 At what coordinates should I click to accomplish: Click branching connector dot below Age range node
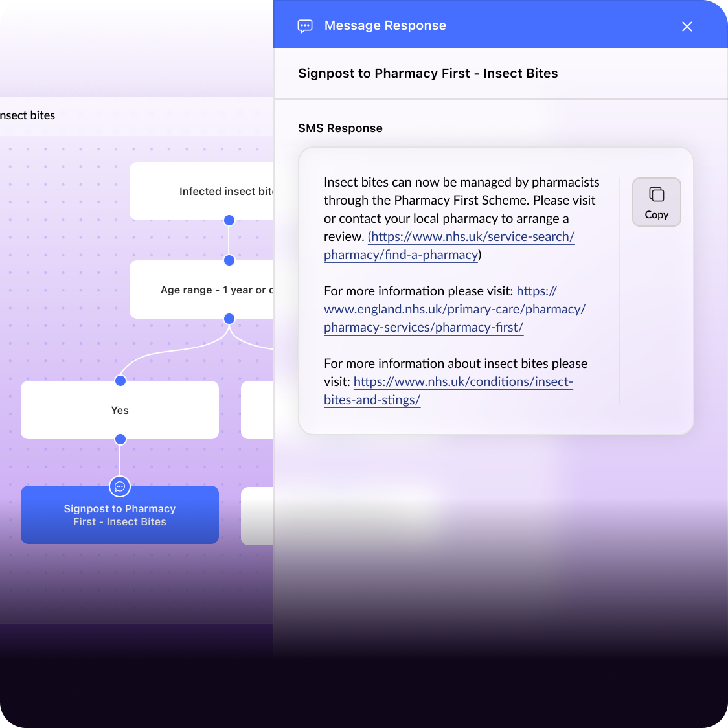[229, 319]
